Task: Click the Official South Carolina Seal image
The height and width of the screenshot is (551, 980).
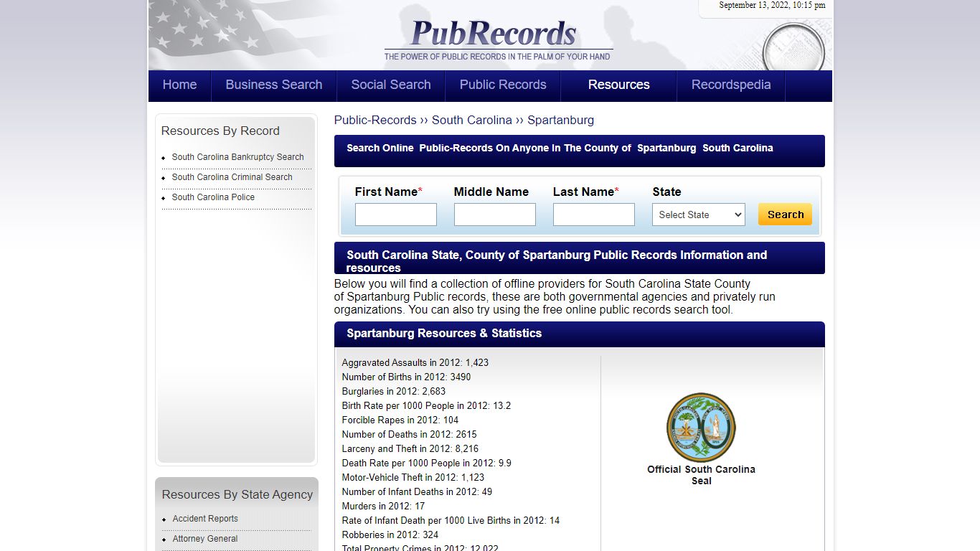Action: click(x=701, y=427)
